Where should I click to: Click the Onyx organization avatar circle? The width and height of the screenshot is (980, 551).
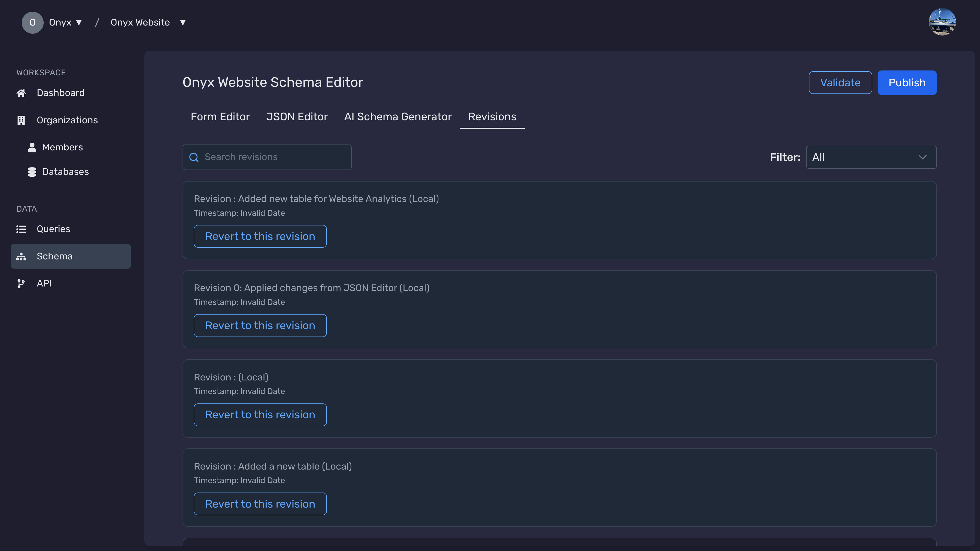pos(32,22)
